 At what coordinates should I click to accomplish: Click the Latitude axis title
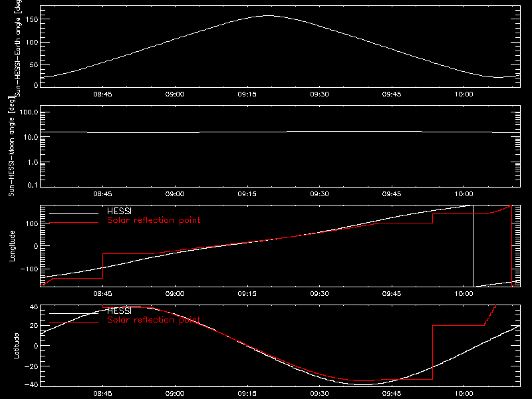click(16, 346)
